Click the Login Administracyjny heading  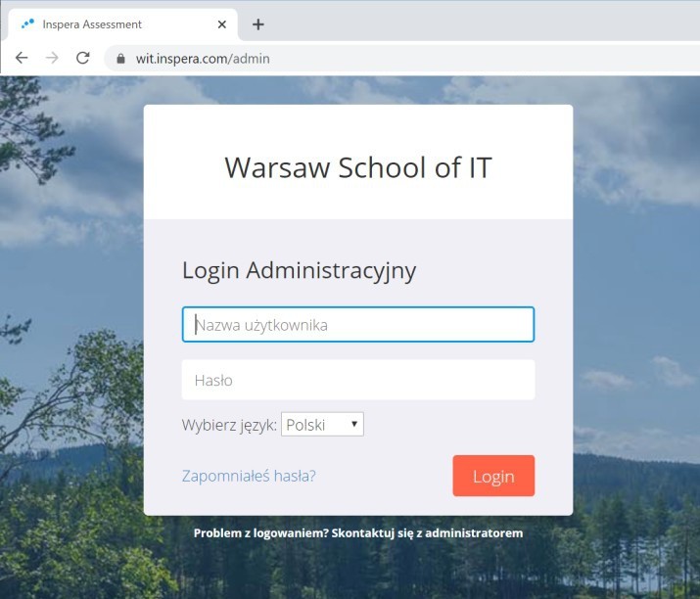point(300,271)
